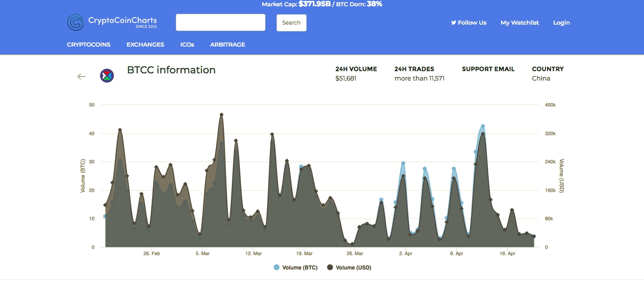Image resolution: width=644 pixels, height=295 pixels.
Task: Click the 26. Feb axis label
Action: click(152, 253)
